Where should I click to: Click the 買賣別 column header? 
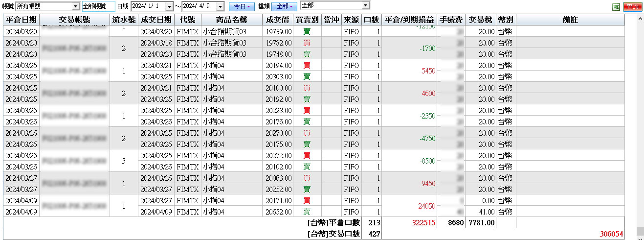308,20
